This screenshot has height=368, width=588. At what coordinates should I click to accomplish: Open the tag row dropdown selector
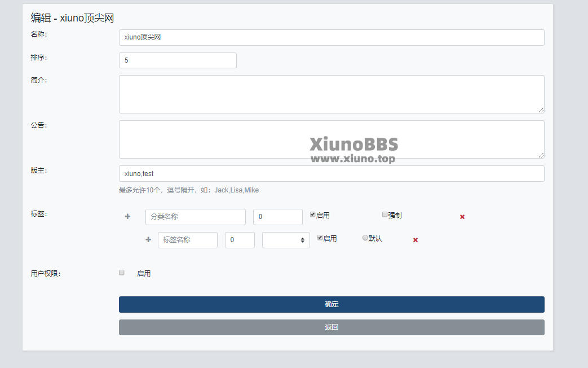(286, 240)
